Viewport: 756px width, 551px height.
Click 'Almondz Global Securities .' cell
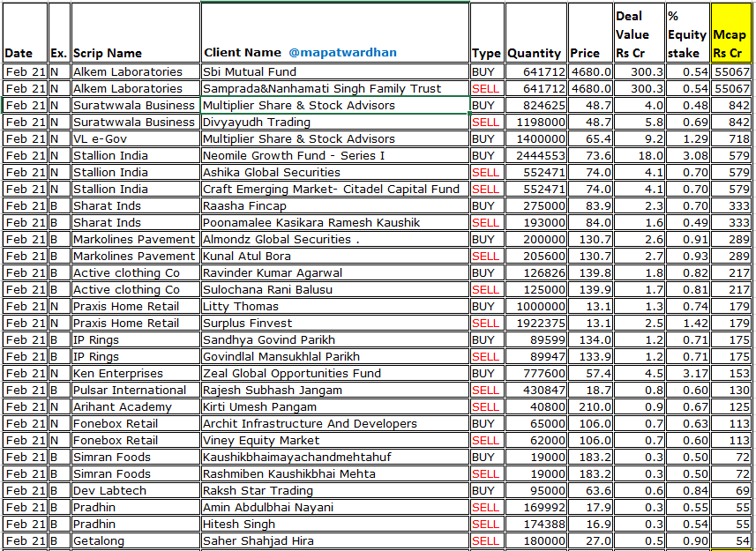335,240
